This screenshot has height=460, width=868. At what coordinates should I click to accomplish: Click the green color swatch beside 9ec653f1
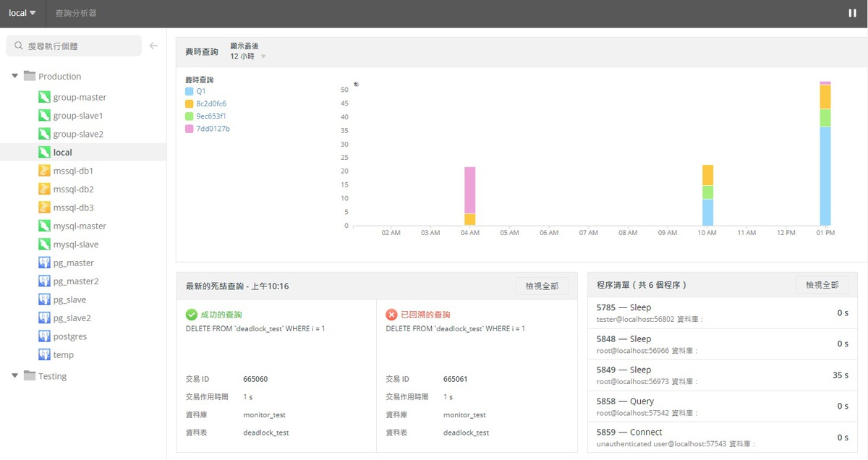point(190,116)
